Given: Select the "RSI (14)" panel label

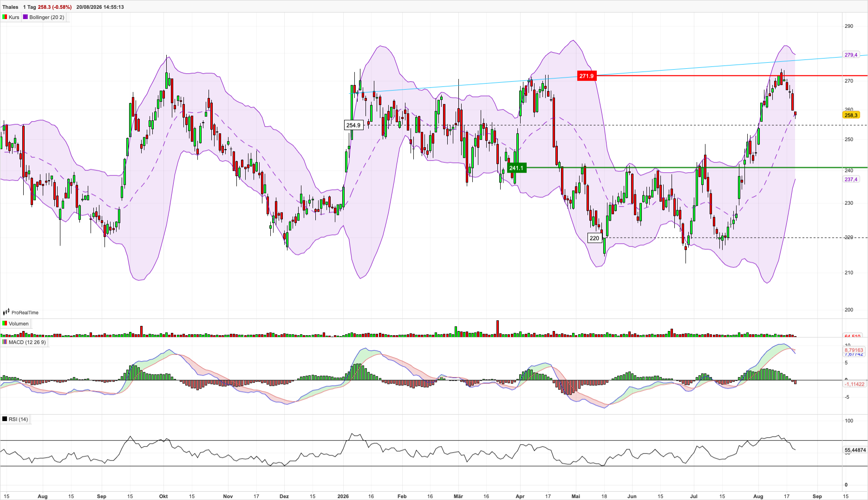Looking at the screenshot, I should click(x=19, y=419).
